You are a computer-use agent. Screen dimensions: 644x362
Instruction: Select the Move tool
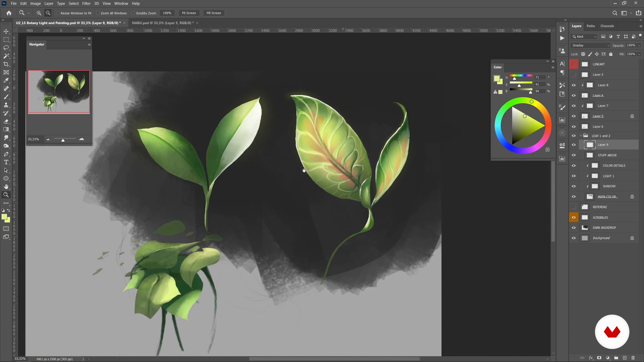(x=6, y=32)
